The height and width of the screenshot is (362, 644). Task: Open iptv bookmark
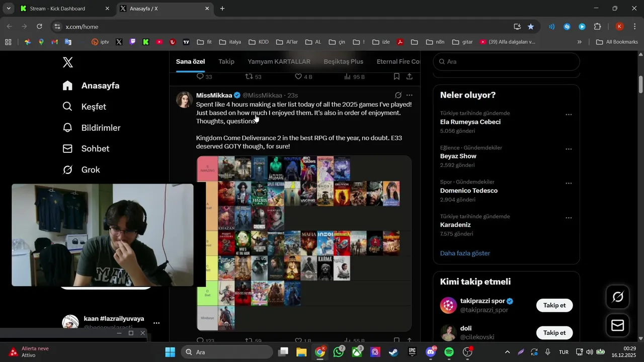tap(100, 42)
